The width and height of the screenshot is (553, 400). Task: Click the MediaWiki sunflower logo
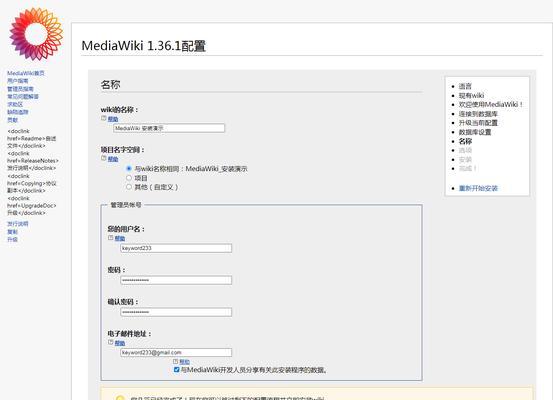[x=36, y=34]
